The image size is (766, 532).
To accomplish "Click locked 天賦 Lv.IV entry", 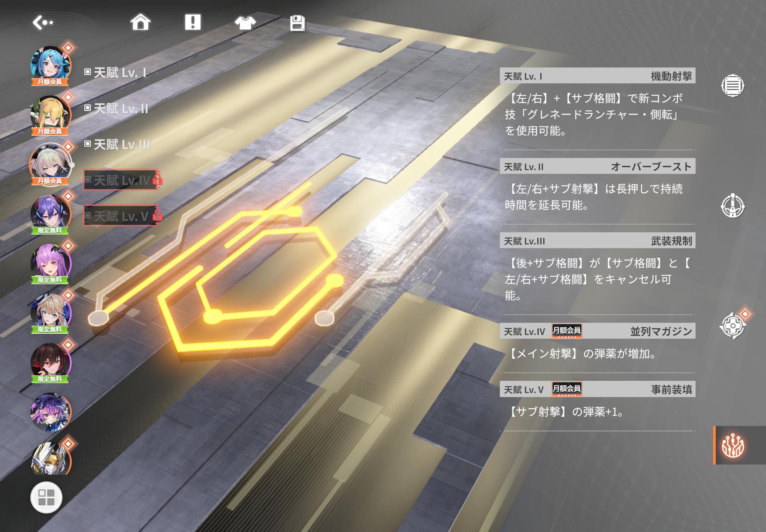I will [x=121, y=180].
